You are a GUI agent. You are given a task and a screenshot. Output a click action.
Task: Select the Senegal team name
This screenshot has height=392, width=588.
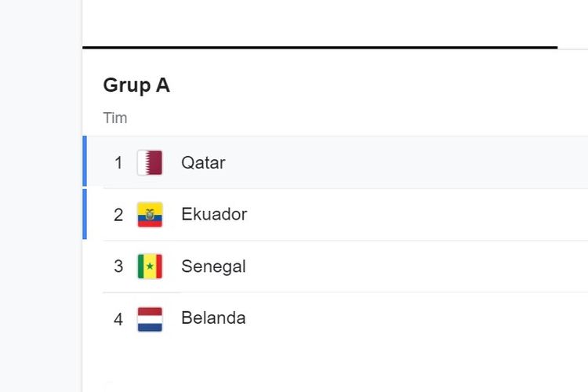tap(213, 267)
